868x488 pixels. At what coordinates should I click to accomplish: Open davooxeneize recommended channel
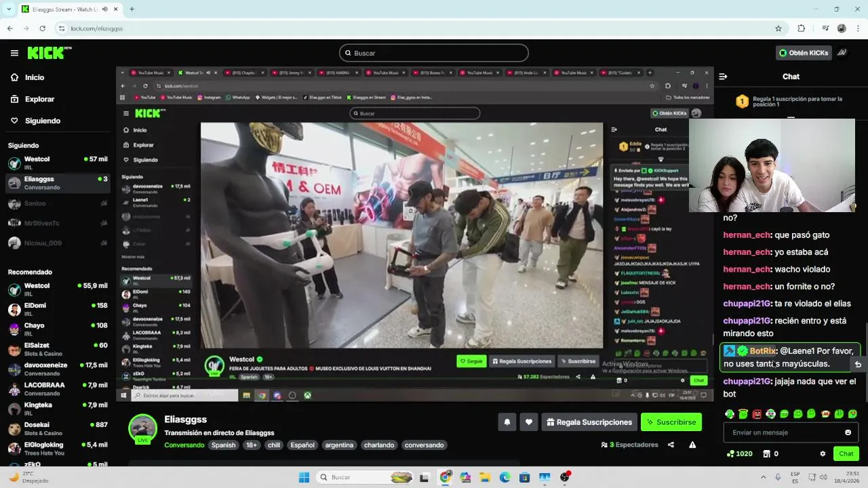(58, 369)
